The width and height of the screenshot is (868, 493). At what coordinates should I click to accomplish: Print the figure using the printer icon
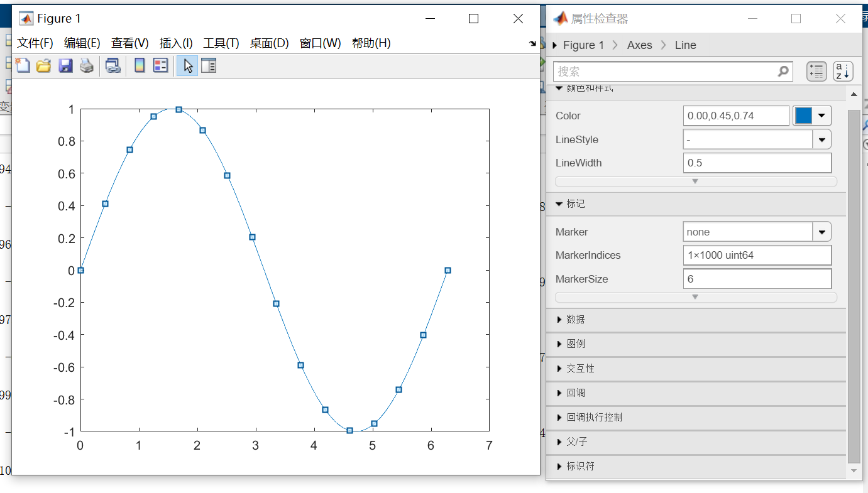click(x=87, y=65)
